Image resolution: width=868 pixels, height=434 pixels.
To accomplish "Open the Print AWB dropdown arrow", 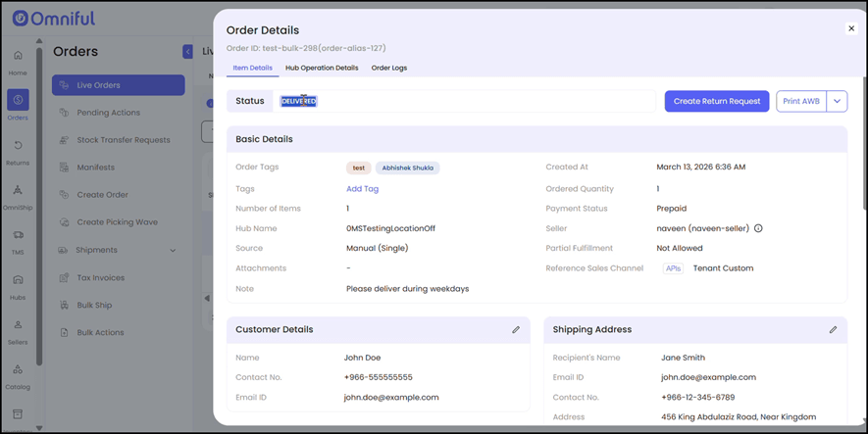I will tap(837, 101).
